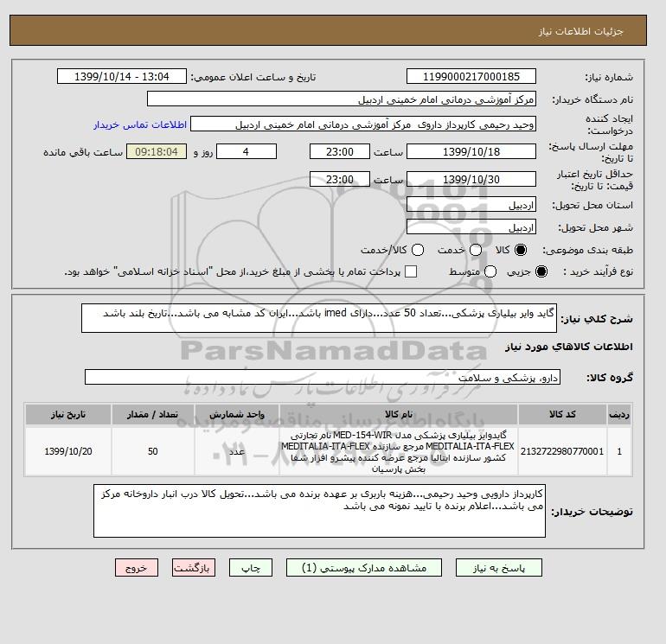Select the جزیی purchase type radio
666x644 pixels.
click(541, 271)
